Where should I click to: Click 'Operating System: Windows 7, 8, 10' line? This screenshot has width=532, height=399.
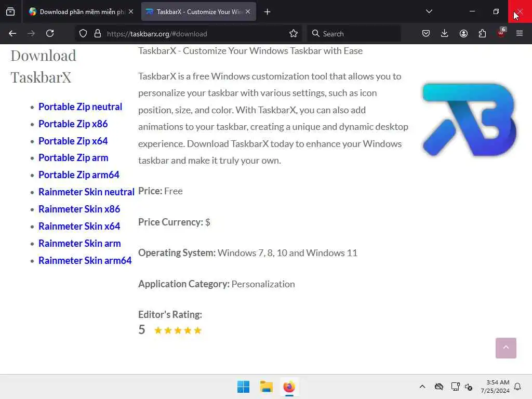[x=248, y=253]
